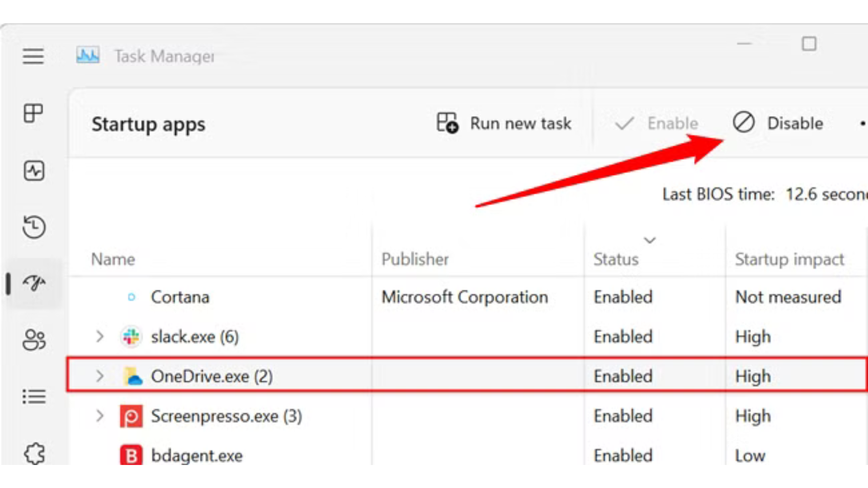Viewport: 868px width, 488px height.
Task: Select the slack.exe (6) row name
Action: click(195, 337)
